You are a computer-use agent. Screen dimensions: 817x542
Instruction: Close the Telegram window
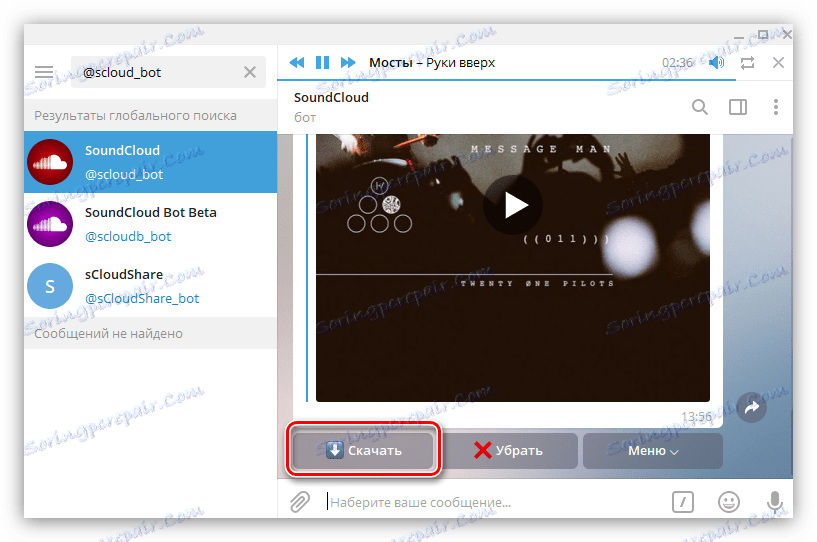787,34
